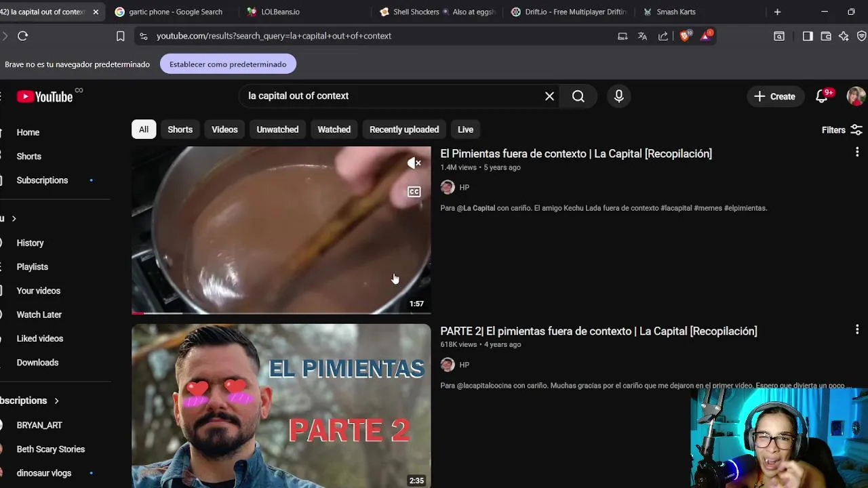Switch to gartic phone Google Search tab
Image resolution: width=868 pixels, height=488 pixels.
169,12
